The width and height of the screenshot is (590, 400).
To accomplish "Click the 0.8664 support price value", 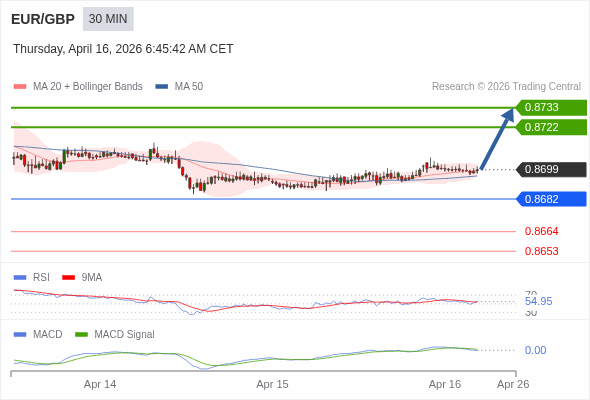I will coord(541,231).
